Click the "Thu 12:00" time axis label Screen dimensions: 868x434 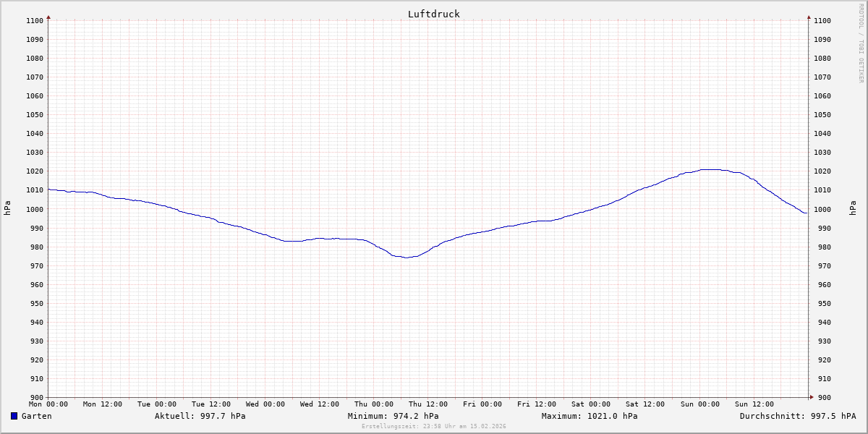[428, 404]
